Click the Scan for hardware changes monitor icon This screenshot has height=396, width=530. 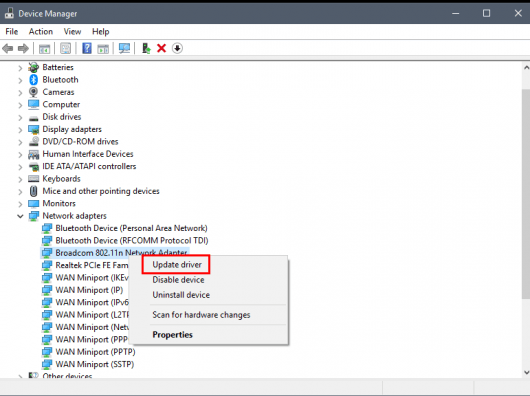(124, 48)
